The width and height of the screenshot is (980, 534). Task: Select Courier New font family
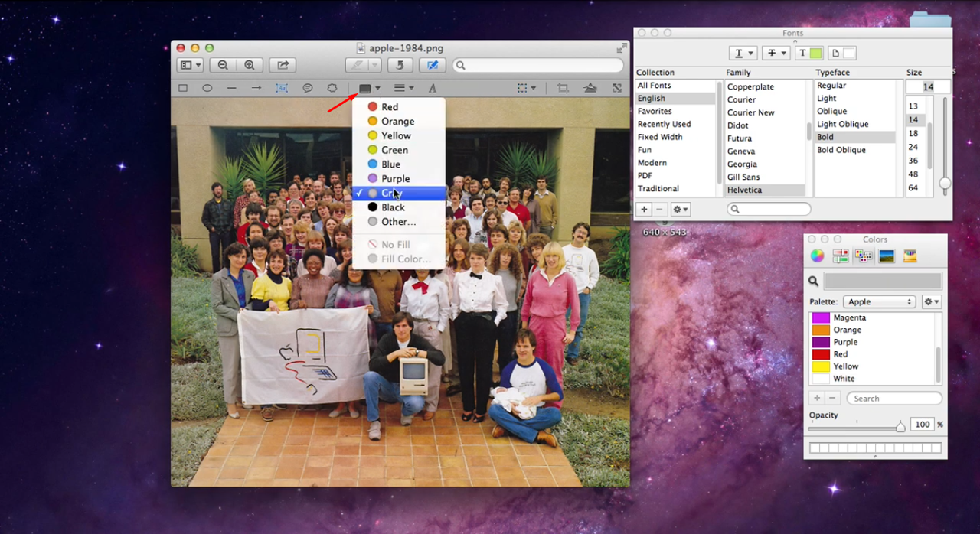765,112
